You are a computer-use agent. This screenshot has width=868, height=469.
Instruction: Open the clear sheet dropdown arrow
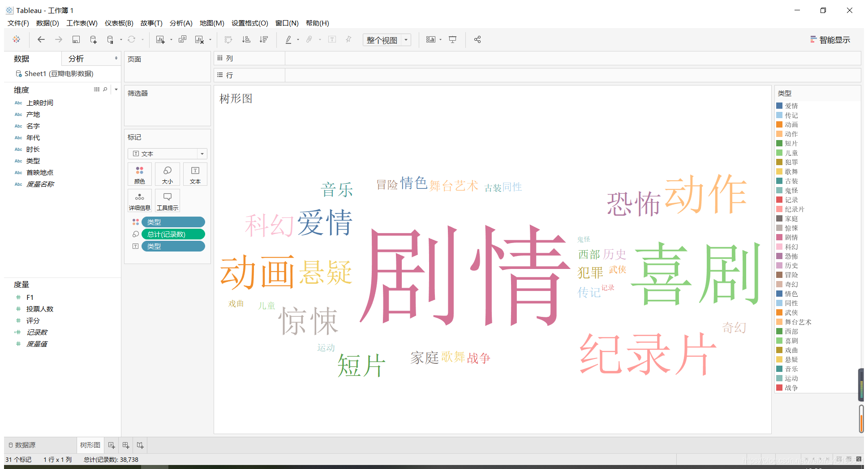coord(210,40)
